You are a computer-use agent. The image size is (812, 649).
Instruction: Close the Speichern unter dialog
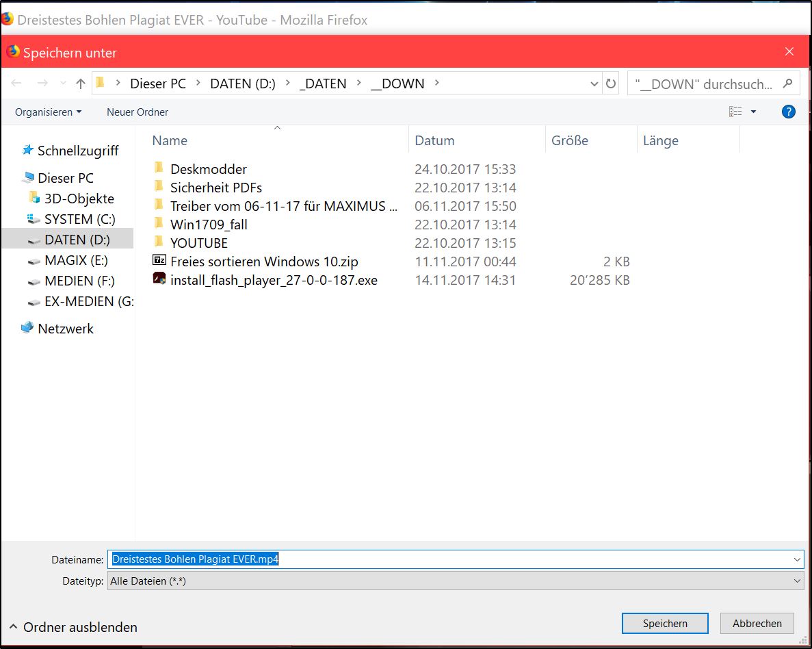[789, 51]
